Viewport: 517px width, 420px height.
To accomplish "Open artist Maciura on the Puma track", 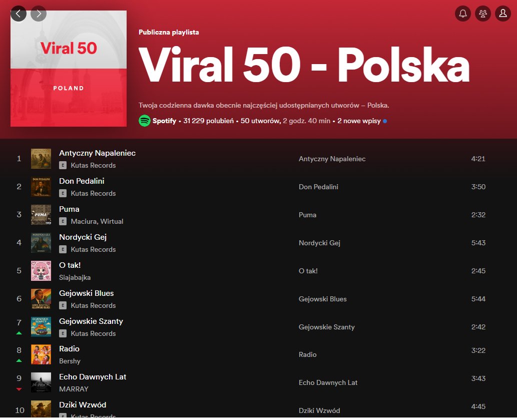I will 84,221.
